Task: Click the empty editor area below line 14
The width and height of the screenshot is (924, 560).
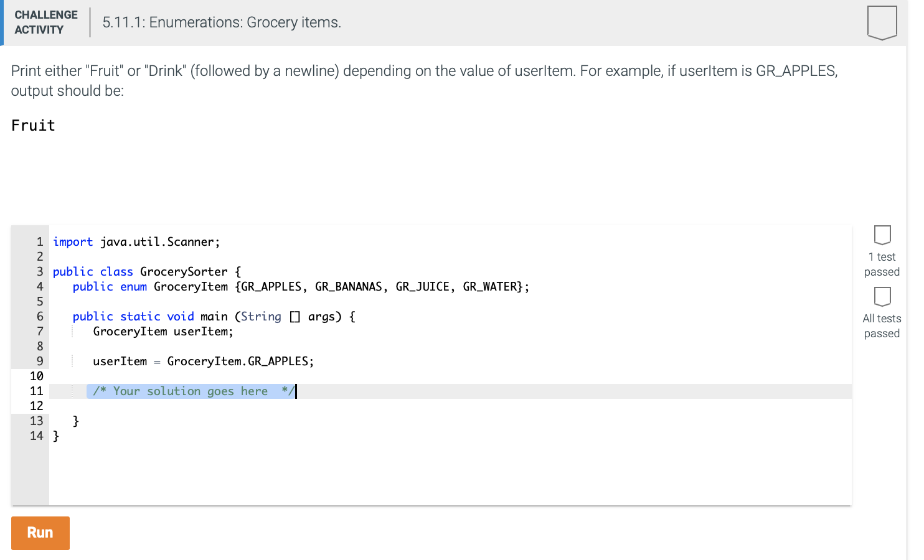Action: click(436, 473)
